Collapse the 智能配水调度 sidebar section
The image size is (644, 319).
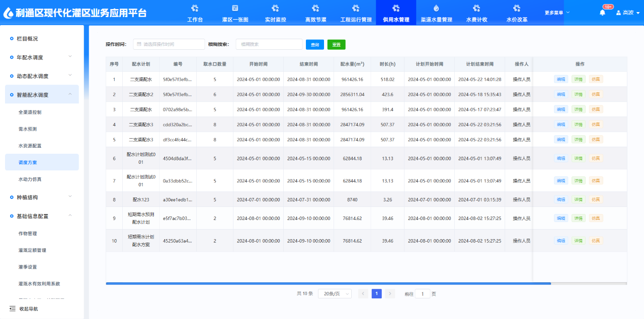pyautogui.click(x=42, y=94)
